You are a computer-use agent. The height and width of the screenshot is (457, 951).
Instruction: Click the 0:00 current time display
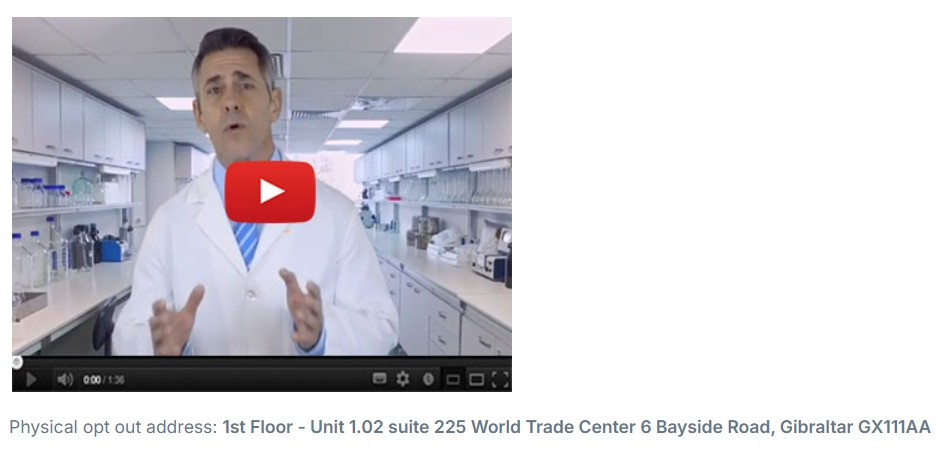[x=92, y=380]
